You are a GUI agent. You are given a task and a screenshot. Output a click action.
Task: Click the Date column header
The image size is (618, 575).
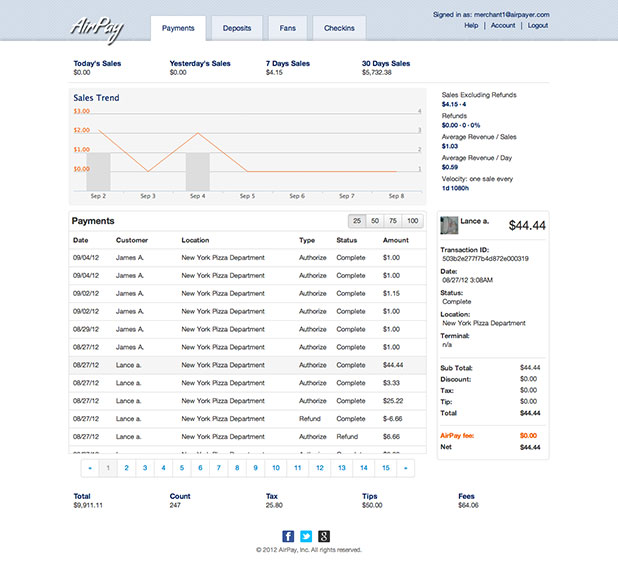[80, 240]
